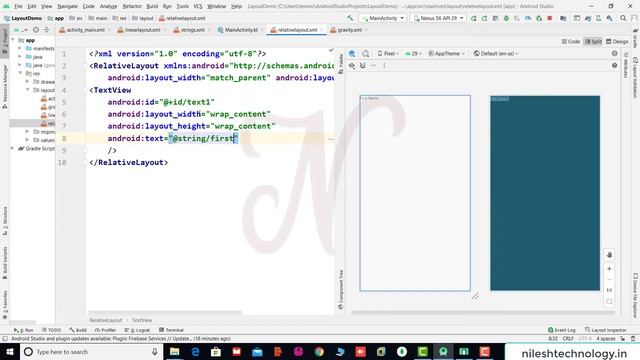The image size is (640, 360).
Task: Click the Select Opened File target icon
Action: 36,30
